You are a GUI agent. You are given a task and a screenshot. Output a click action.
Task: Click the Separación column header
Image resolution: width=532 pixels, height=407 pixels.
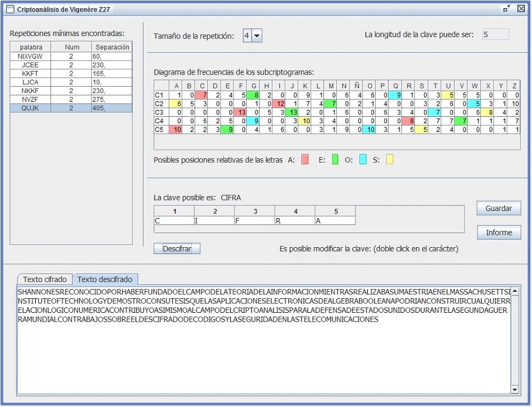112,47
